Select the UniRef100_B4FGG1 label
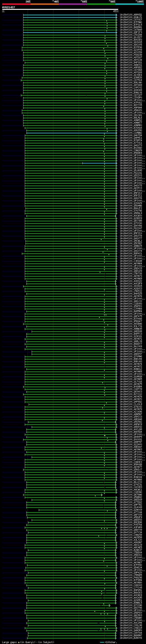The image size is (146, 644). 131,63
